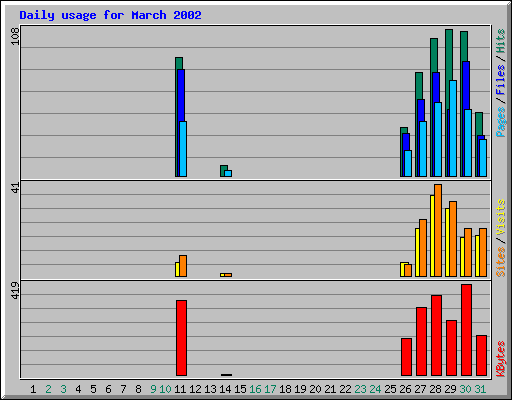512x400 pixels.
Task: Click day 16 on the x-axis
Action: coord(255,389)
